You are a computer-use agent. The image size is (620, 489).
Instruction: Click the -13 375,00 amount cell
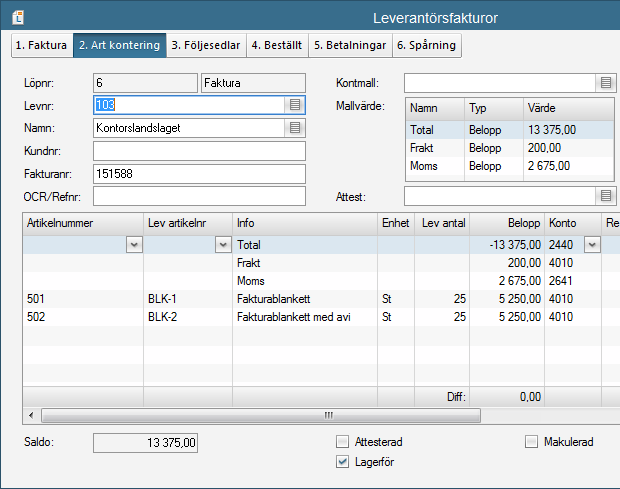[507, 245]
